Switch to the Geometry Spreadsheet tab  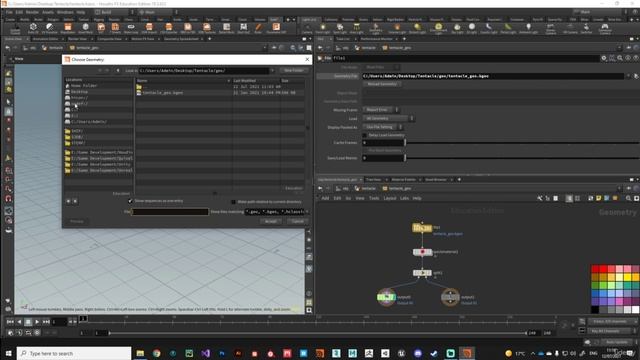pyautogui.click(x=181, y=39)
